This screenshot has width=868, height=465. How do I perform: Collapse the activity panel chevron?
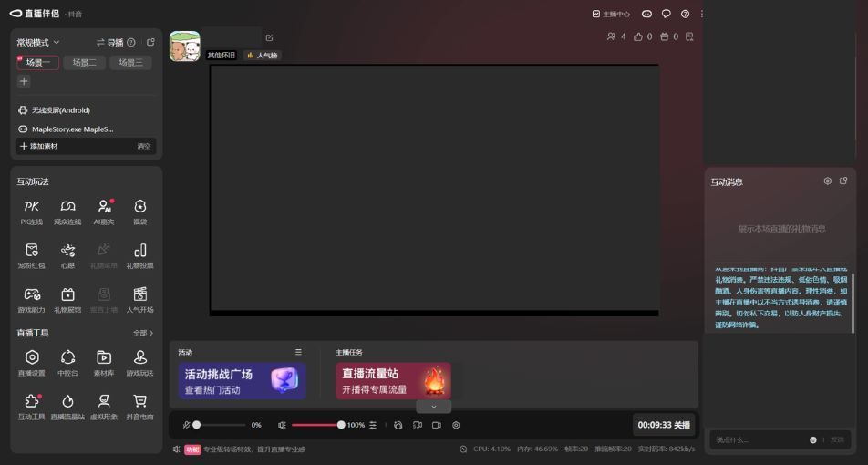coord(433,407)
